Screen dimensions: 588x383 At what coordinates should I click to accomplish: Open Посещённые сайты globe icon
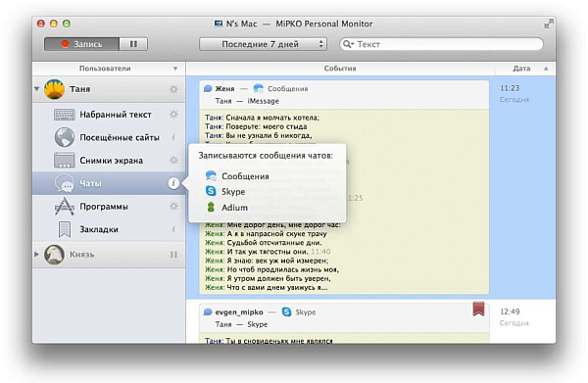(64, 137)
